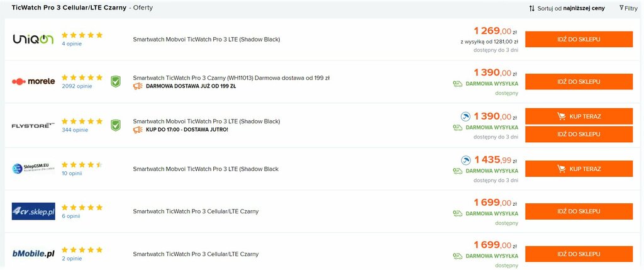Click blue buyer-protection icon beside 1 390,00 Flystore price

465,116
